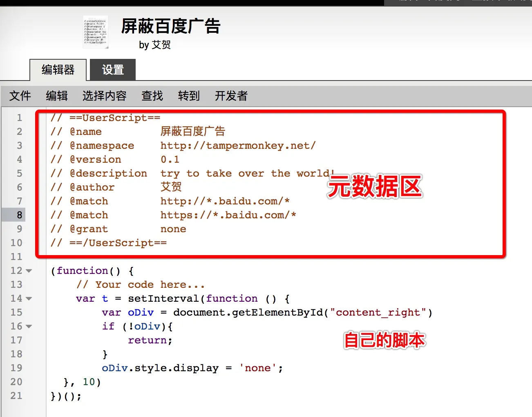Viewport: 532px width, 417px height.
Task: Click the '==/UserScript==' closing line
Action: [109, 243]
